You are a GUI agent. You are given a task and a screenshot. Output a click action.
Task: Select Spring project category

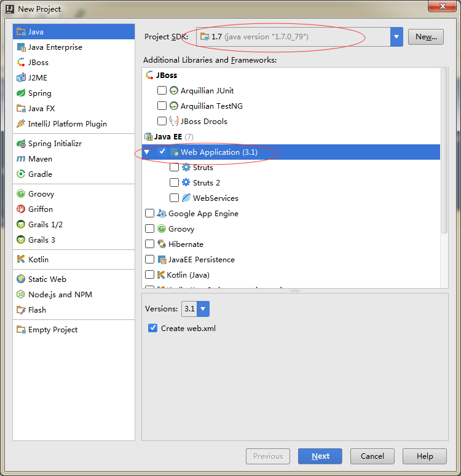tap(74, 93)
